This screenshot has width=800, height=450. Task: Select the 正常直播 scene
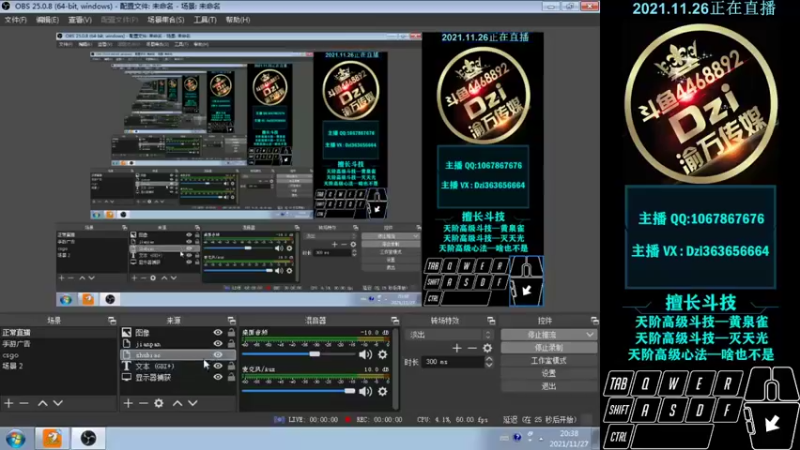click(x=59, y=333)
